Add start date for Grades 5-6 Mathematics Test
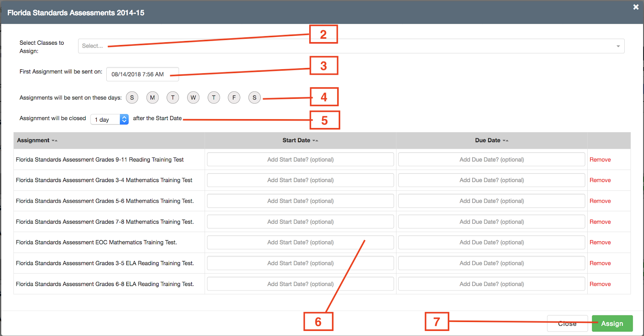This screenshot has height=336, width=644. [300, 201]
